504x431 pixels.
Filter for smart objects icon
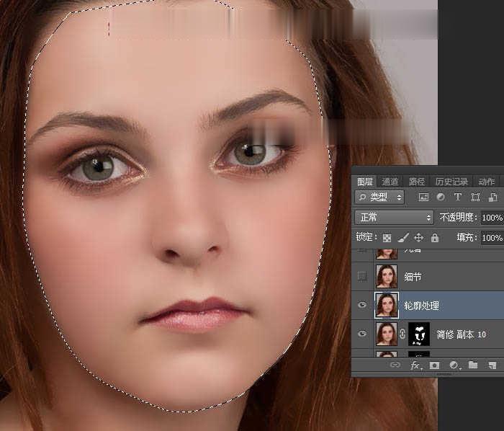point(492,197)
